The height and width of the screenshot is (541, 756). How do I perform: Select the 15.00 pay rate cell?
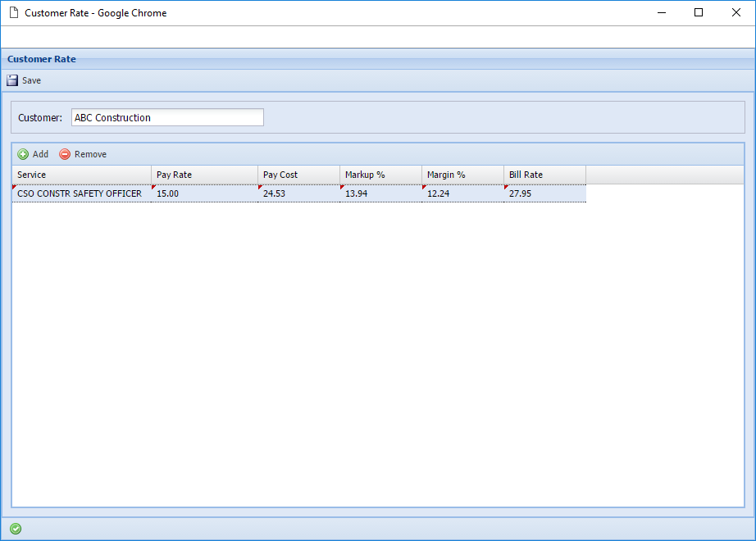(204, 193)
